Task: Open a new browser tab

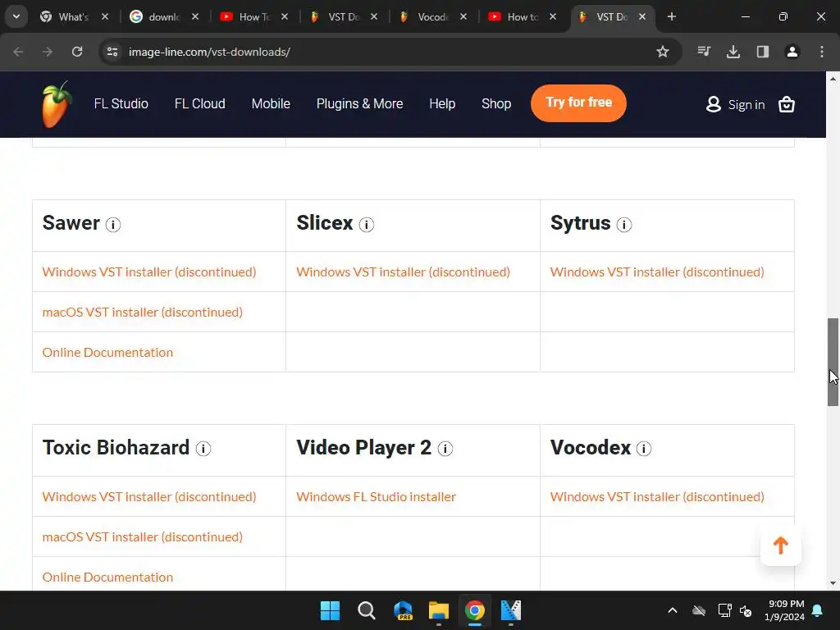Action: (672, 16)
